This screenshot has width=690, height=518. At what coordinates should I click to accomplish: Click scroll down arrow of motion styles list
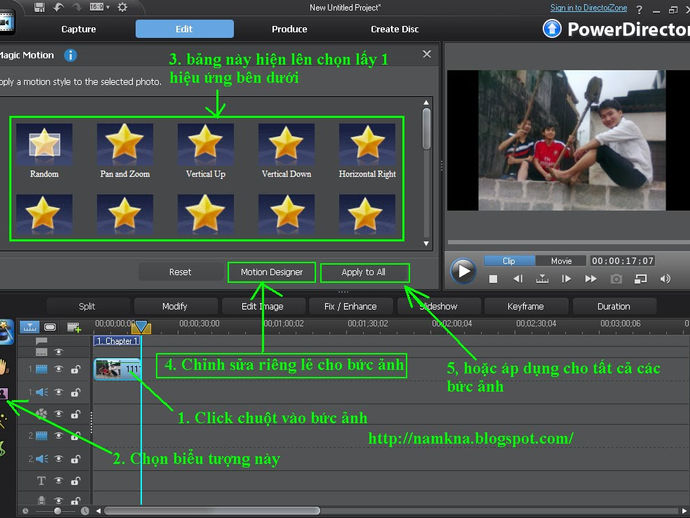tap(426, 243)
